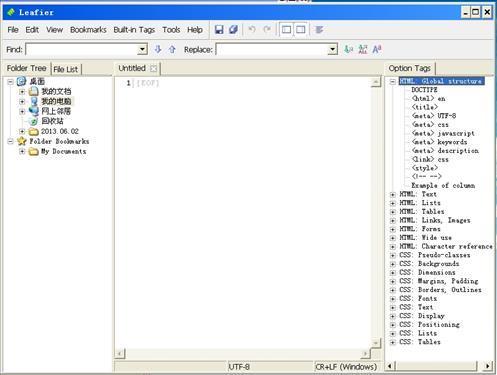
Task: Open the Replace history dropdown arrow
Action: tap(332, 49)
